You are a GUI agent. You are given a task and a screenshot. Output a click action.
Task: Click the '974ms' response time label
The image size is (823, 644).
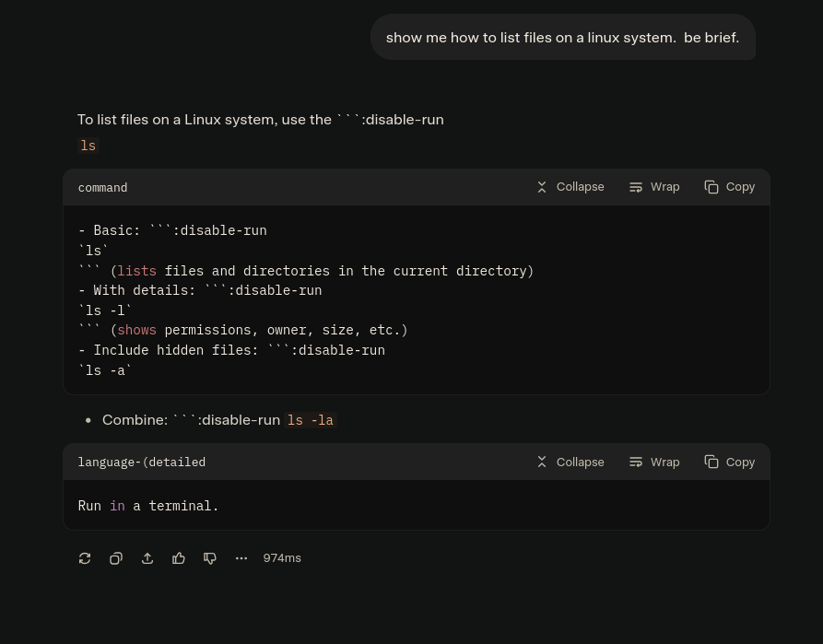pyautogui.click(x=282, y=558)
